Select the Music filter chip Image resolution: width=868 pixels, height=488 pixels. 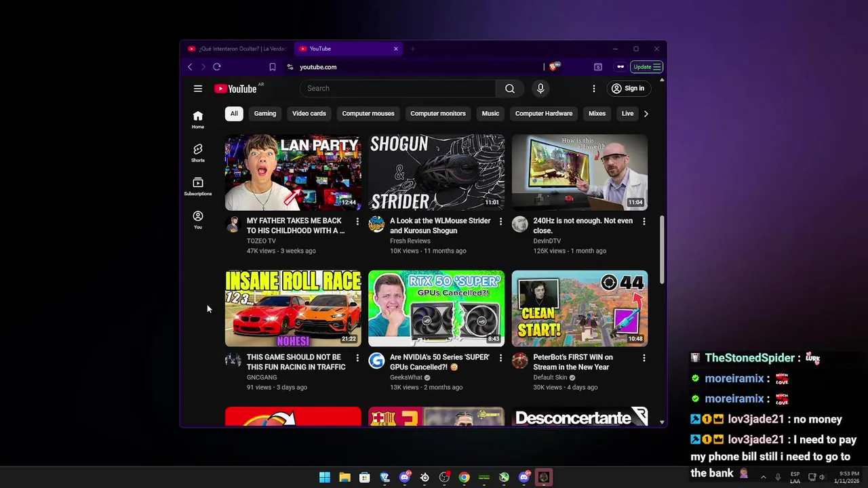click(490, 114)
